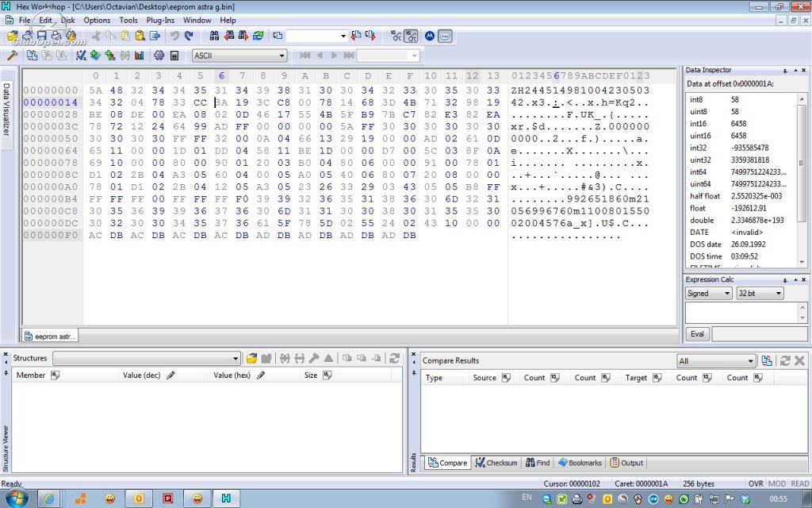The width and height of the screenshot is (812, 508).
Task: Click the Paste clipboard toolbar icon
Action: tap(125, 36)
